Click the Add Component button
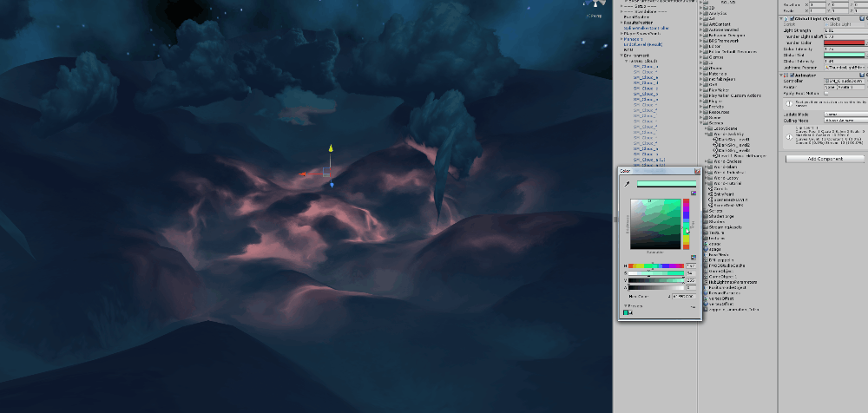This screenshot has width=868, height=413. pyautogui.click(x=825, y=159)
